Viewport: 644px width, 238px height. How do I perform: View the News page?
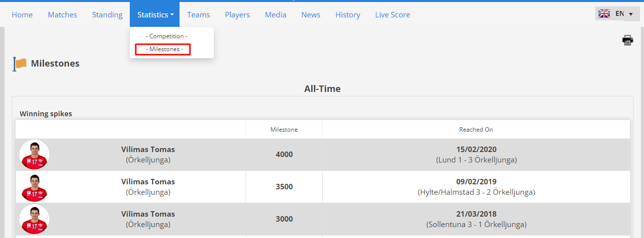pos(311,14)
